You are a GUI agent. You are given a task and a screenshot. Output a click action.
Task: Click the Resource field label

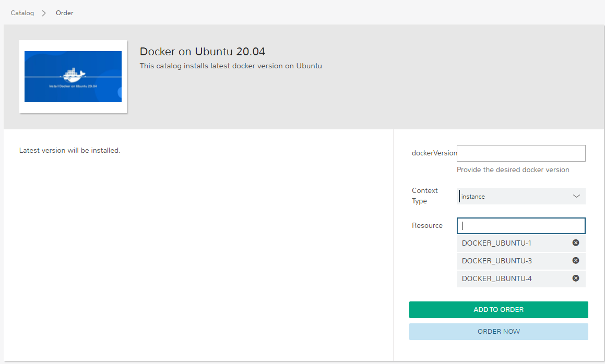tap(427, 226)
